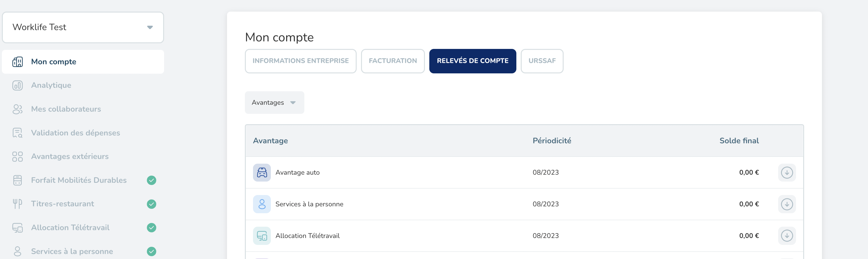Viewport: 868px width, 259px height.
Task: Download the Avantage auto statement
Action: [787, 173]
